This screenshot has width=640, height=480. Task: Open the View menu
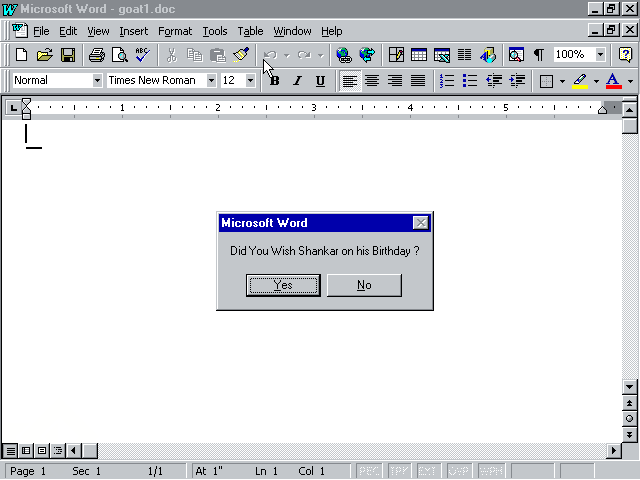[x=98, y=31]
